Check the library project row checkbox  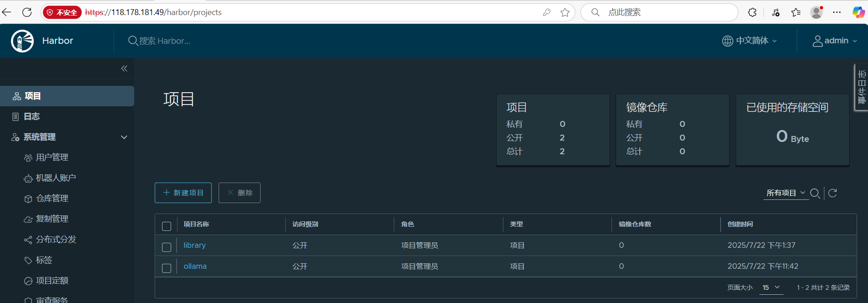167,247
